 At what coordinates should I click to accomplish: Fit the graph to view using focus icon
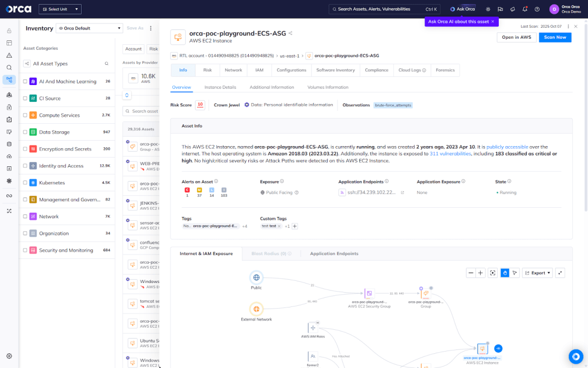coord(493,273)
